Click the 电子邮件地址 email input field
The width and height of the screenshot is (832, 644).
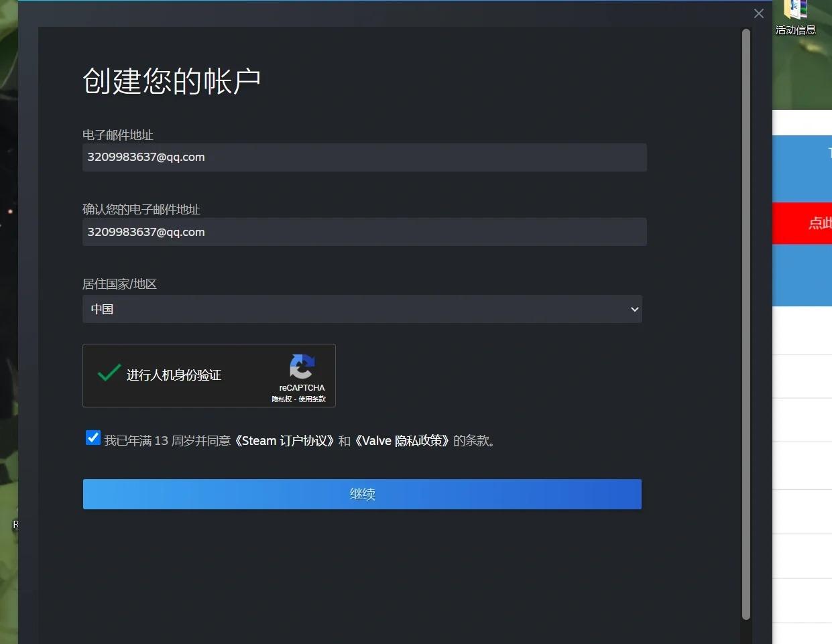(364, 157)
